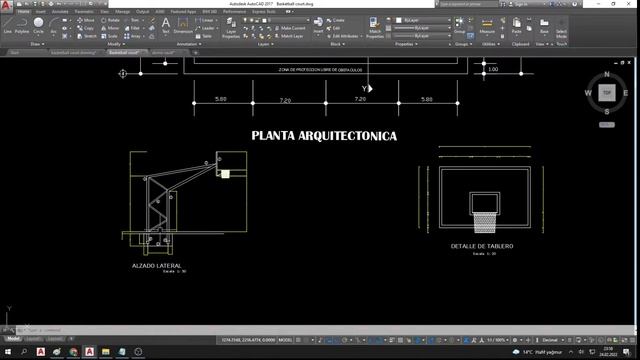Activate the Fillet command
640x360 pixels.
132,28
